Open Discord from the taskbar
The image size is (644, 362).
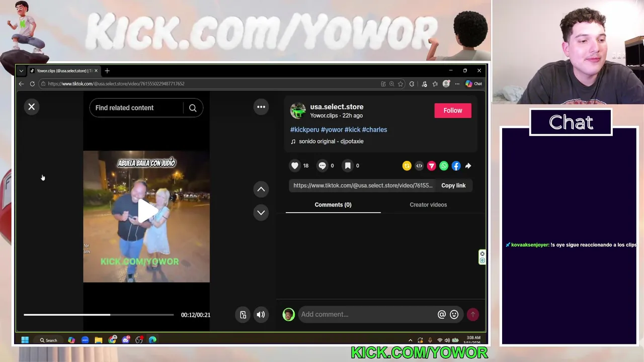(126, 340)
